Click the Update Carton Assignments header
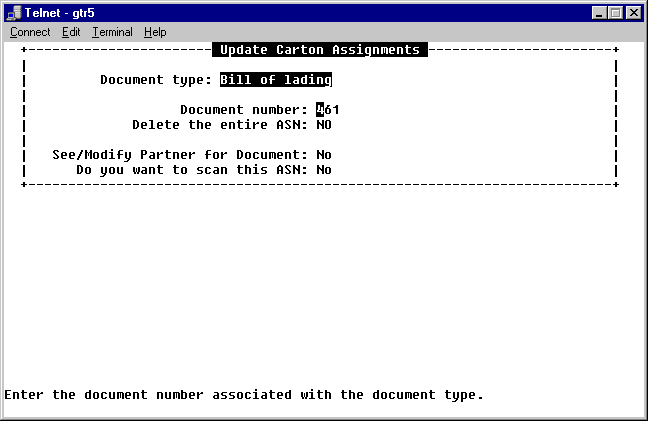The width and height of the screenshot is (648, 421). [x=319, y=50]
